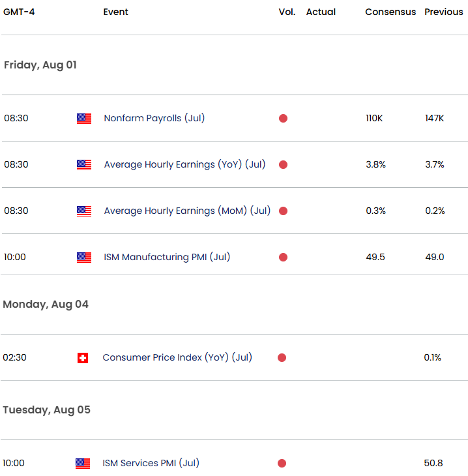Open Average Hourly Earnings (MoM) event
The width and height of the screenshot is (468, 476).
[186, 211]
